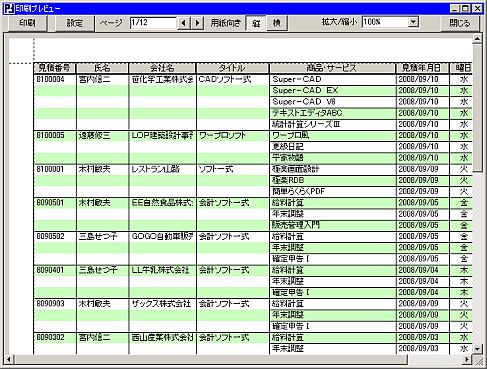Click horizontal scrollbar left arrow
487x369 pixels.
point(9,359)
